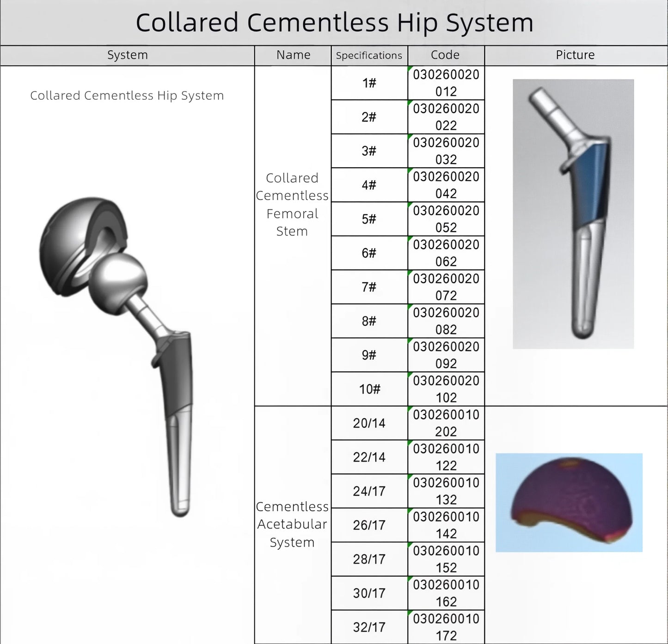Click code cell '030260010 152'
668x644 pixels.
coord(446,559)
